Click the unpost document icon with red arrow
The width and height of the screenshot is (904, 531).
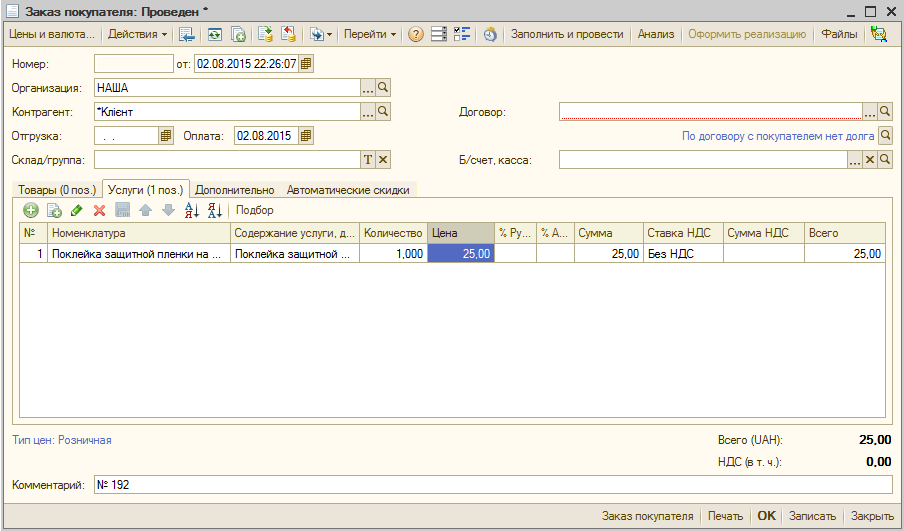(x=288, y=34)
